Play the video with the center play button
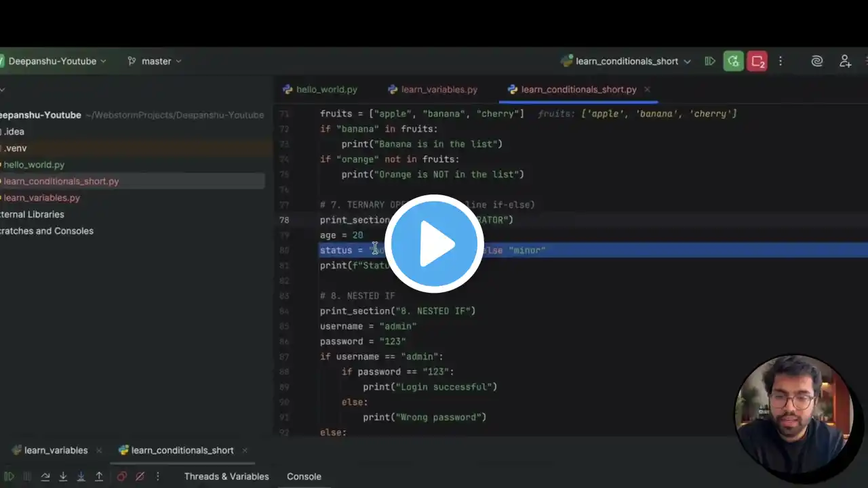This screenshot has width=868, height=488. click(434, 244)
